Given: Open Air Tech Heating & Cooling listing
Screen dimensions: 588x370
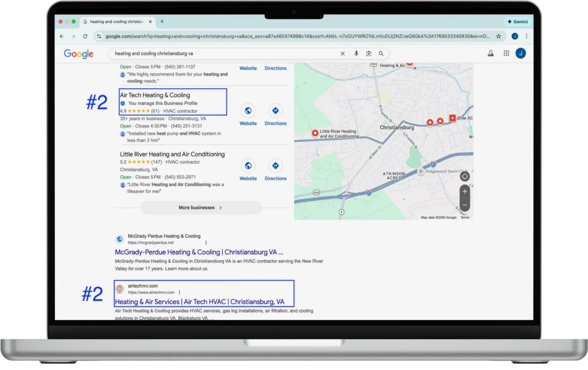Looking at the screenshot, I should [155, 95].
